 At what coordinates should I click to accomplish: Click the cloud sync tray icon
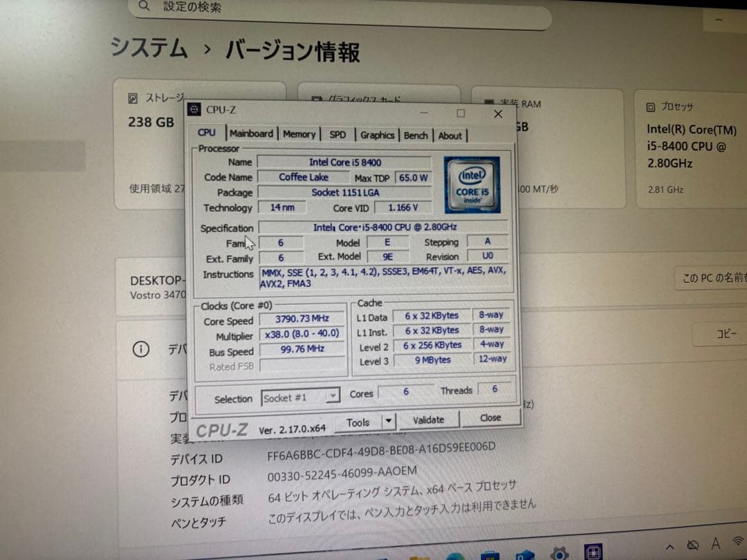(x=692, y=545)
